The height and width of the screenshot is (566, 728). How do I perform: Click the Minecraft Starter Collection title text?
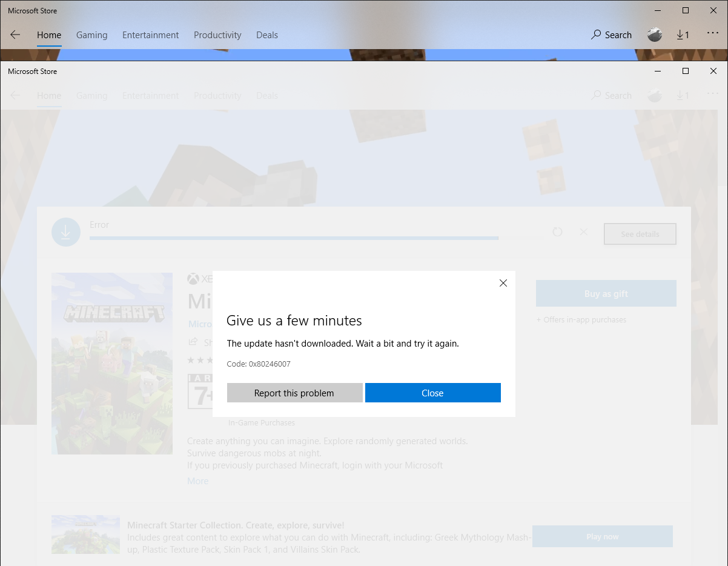(236, 525)
